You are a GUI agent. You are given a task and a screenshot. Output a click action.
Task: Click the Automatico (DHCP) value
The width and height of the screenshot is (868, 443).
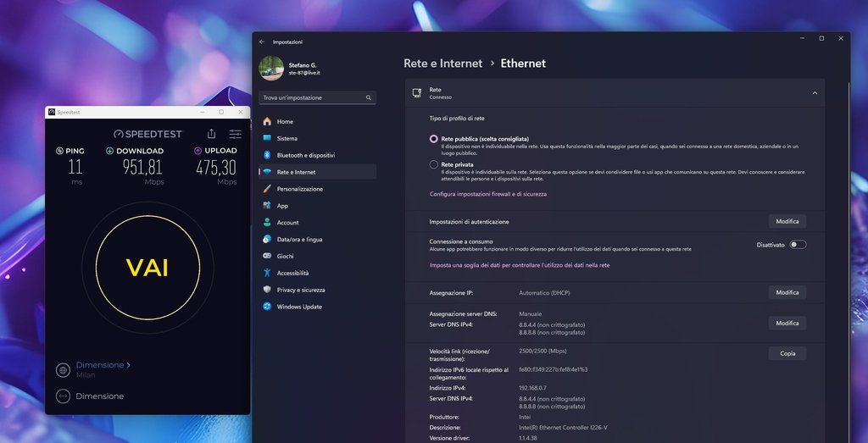click(x=544, y=292)
